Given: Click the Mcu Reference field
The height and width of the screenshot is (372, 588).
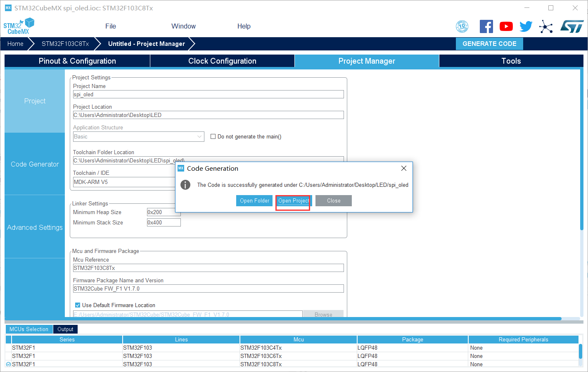Looking at the screenshot, I should point(209,268).
